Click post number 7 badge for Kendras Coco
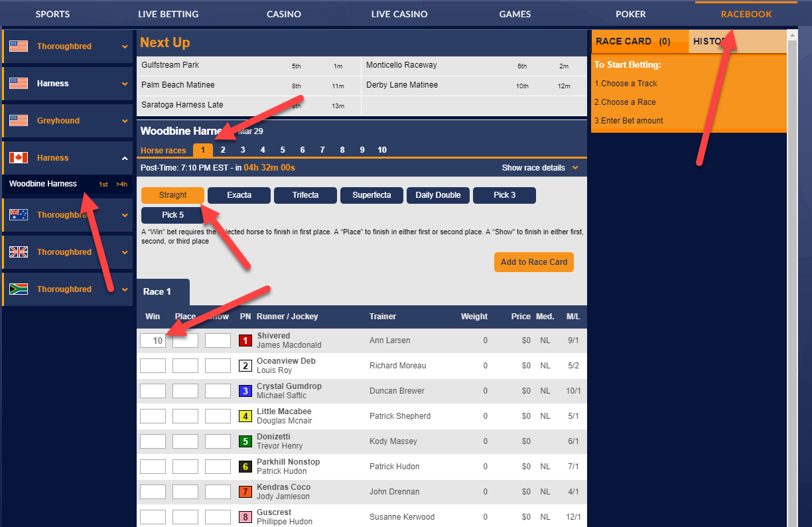 pyautogui.click(x=245, y=492)
